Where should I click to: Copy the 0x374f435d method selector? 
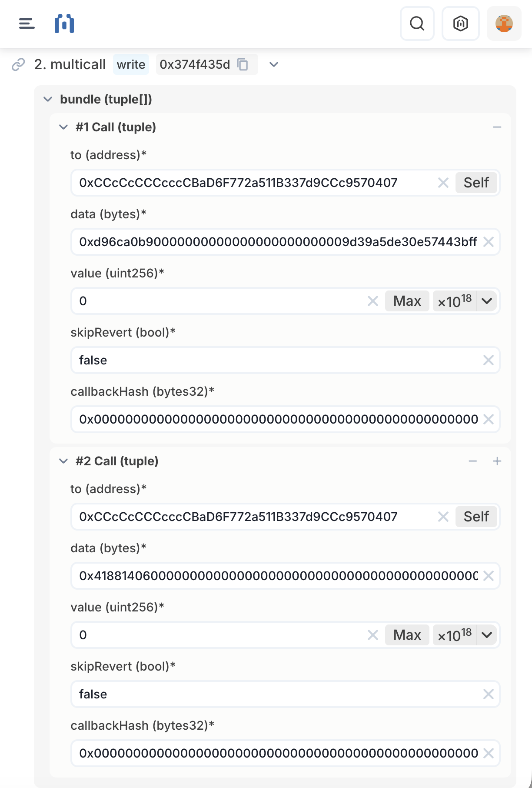243,64
